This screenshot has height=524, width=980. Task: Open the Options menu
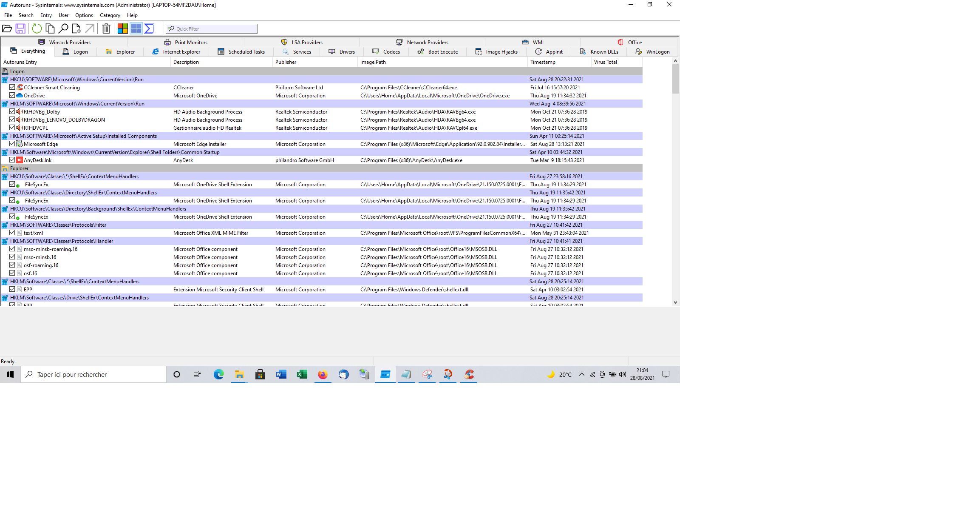84,15
